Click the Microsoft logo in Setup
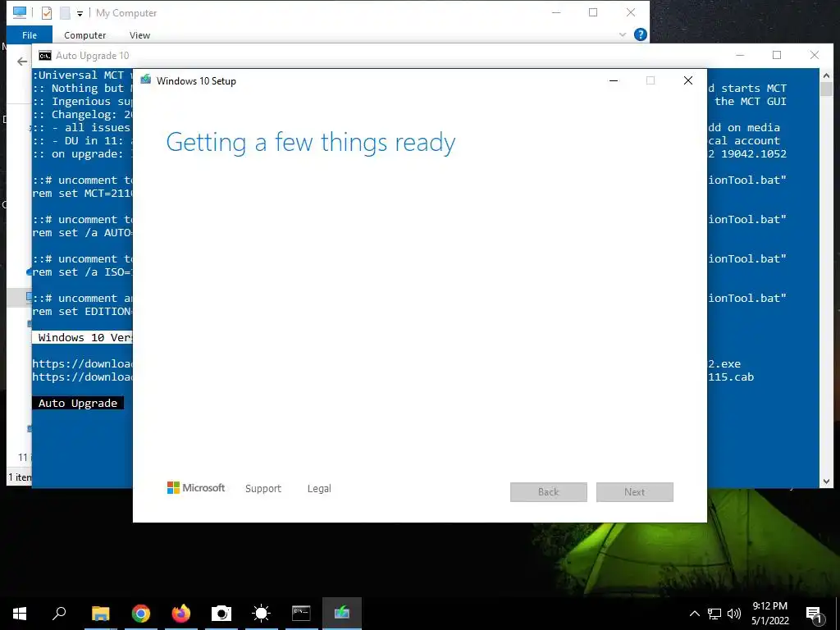The width and height of the screenshot is (840, 630). point(196,487)
